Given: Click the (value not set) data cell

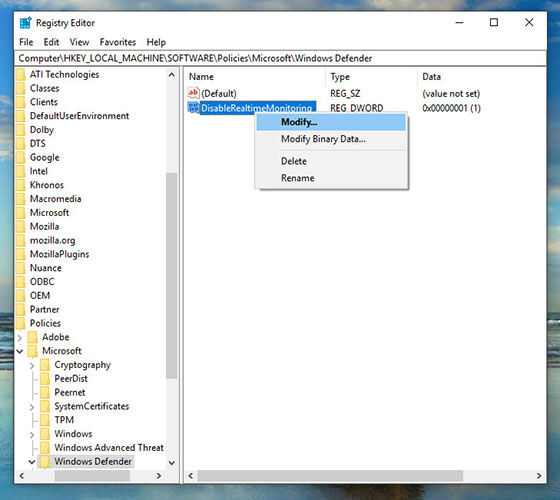Looking at the screenshot, I should (x=451, y=94).
